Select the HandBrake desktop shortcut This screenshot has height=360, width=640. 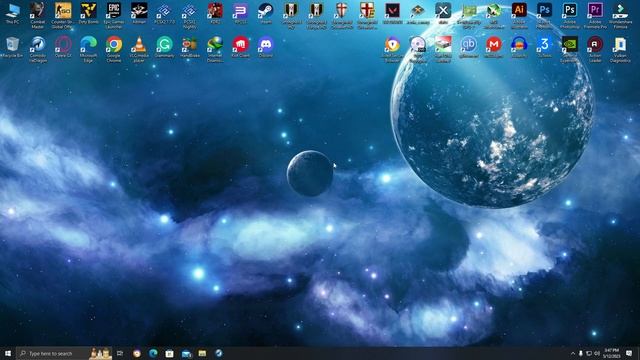click(x=190, y=47)
